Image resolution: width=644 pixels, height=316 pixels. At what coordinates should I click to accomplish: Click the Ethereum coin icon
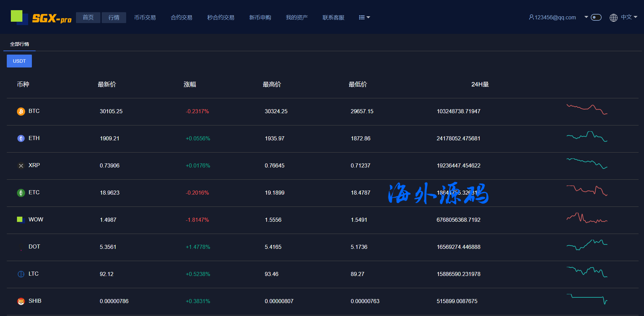click(x=21, y=138)
